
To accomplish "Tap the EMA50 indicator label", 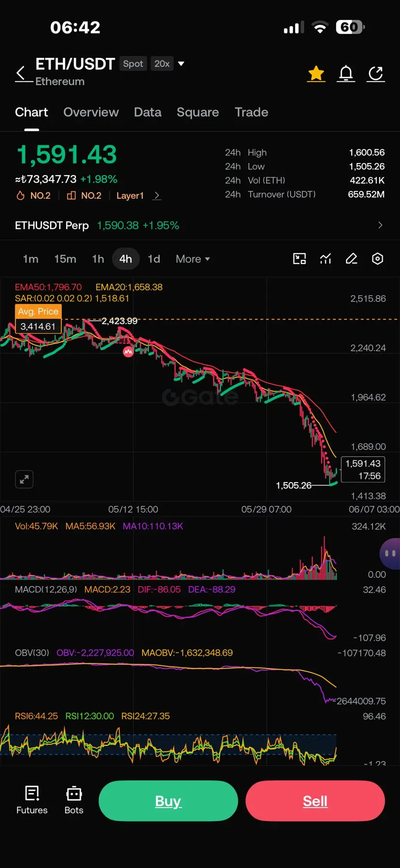I will click(48, 287).
